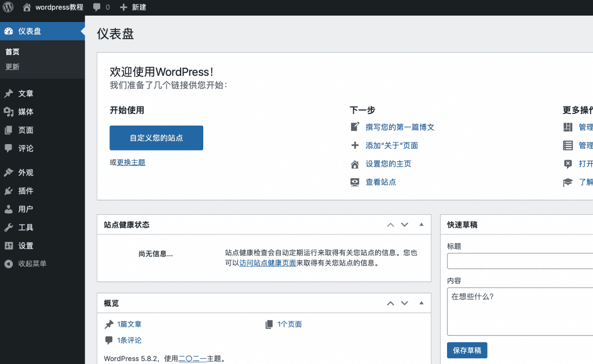Follow the 访问站点健康页面 link
The image size is (593, 364).
(x=268, y=263)
